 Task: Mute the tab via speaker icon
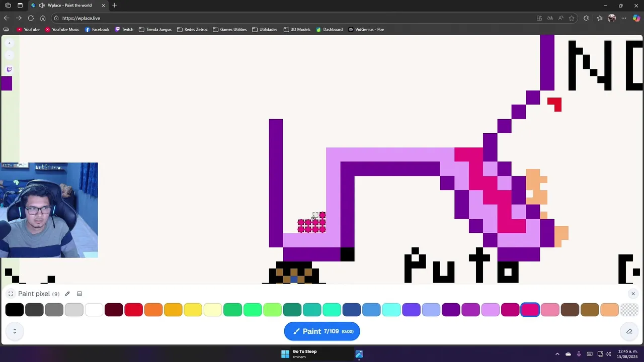[x=42, y=6]
